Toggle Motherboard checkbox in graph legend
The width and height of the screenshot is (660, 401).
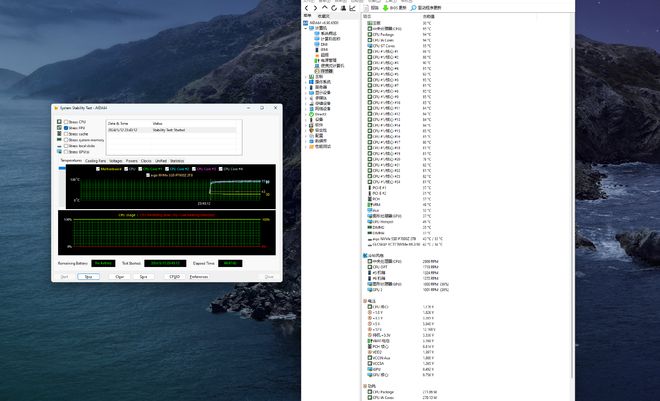click(x=98, y=169)
